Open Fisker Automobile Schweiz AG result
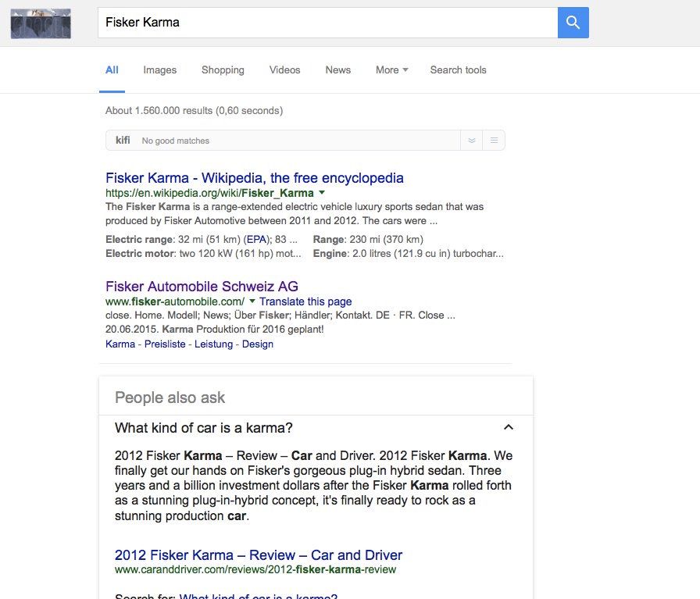The height and width of the screenshot is (599, 700). click(x=202, y=286)
